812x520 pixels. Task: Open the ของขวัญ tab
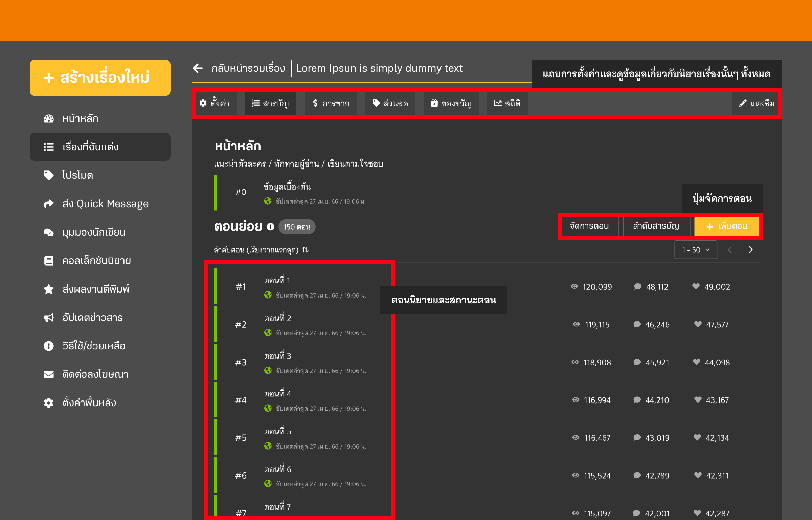(451, 103)
